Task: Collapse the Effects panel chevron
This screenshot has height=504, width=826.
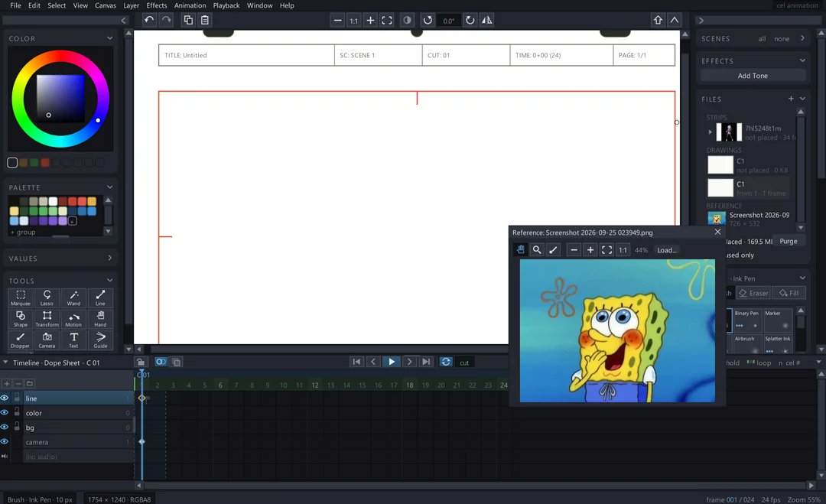Action: click(802, 60)
